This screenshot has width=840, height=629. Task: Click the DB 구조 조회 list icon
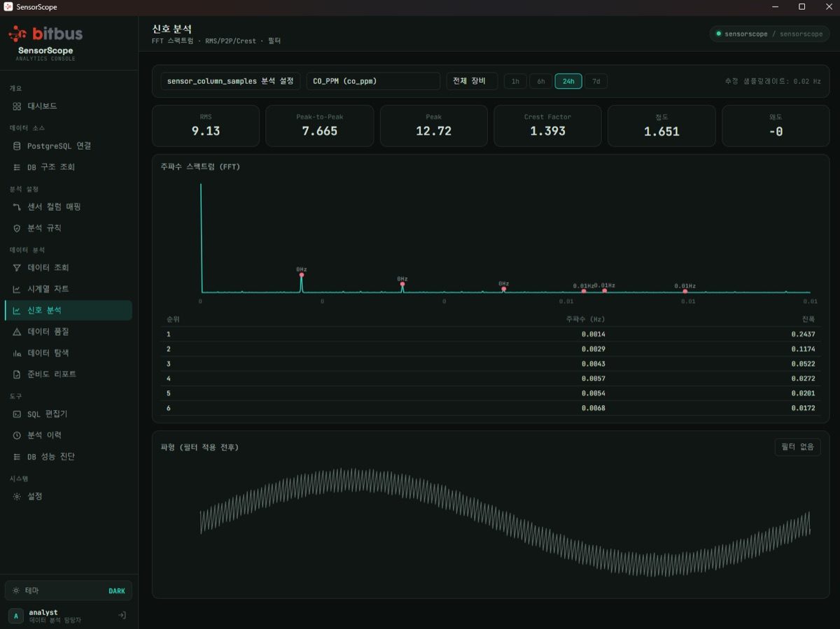click(x=17, y=167)
